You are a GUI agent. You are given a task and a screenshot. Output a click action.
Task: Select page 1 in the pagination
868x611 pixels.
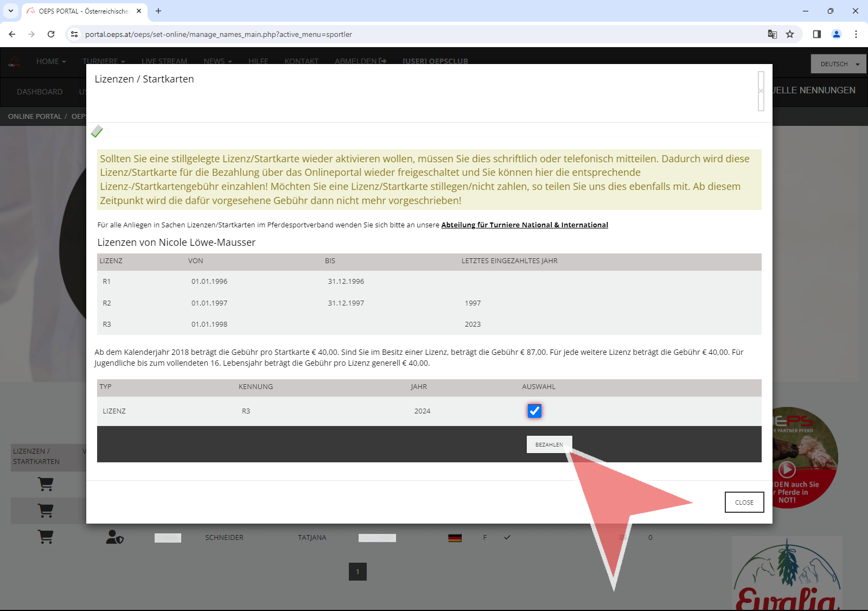[x=358, y=571]
